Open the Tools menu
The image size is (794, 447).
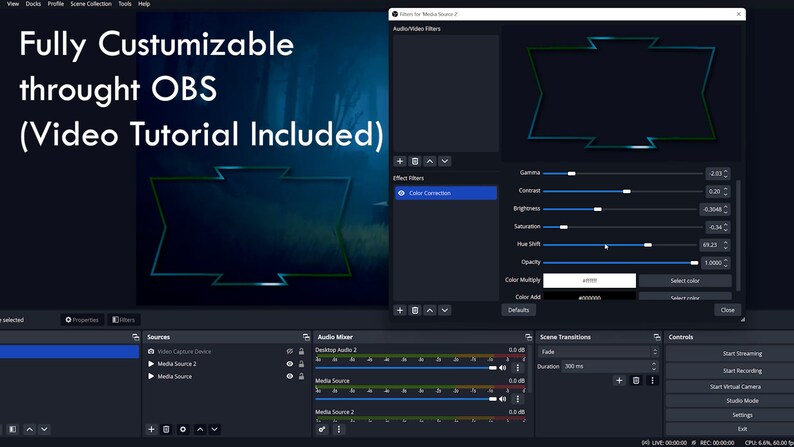(125, 4)
